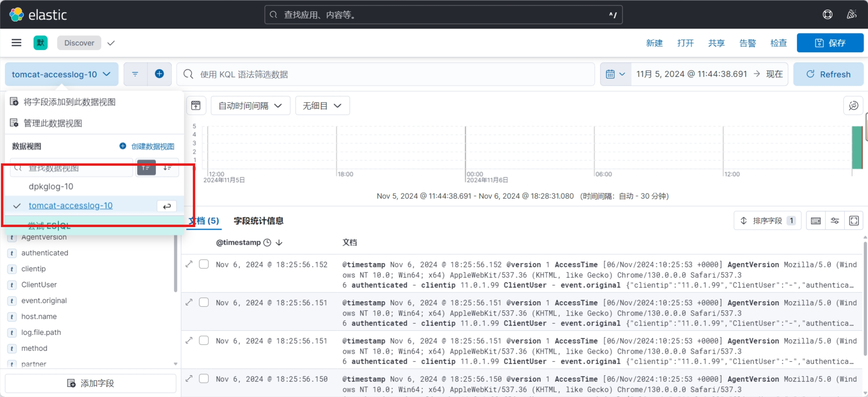
Task: Open the 自动时间间隔 interval dropdown
Action: click(251, 105)
